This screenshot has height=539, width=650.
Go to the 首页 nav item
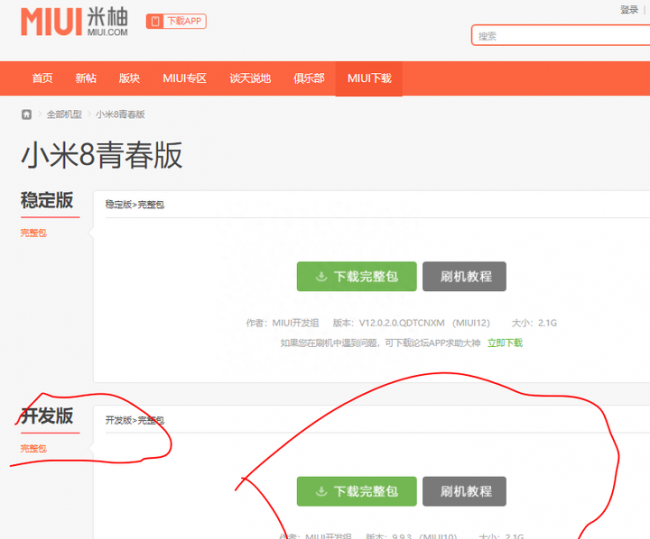point(42,78)
